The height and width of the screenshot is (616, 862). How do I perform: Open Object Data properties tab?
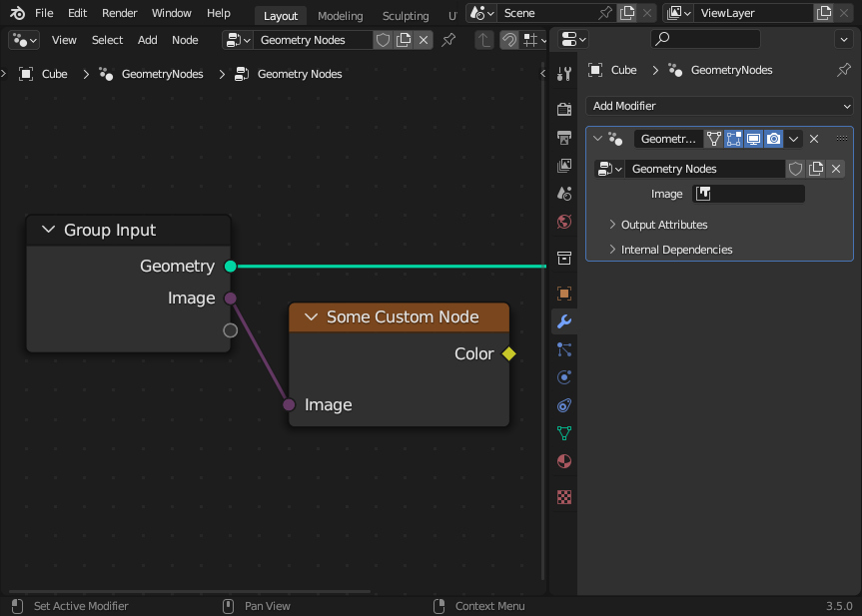[x=564, y=433]
